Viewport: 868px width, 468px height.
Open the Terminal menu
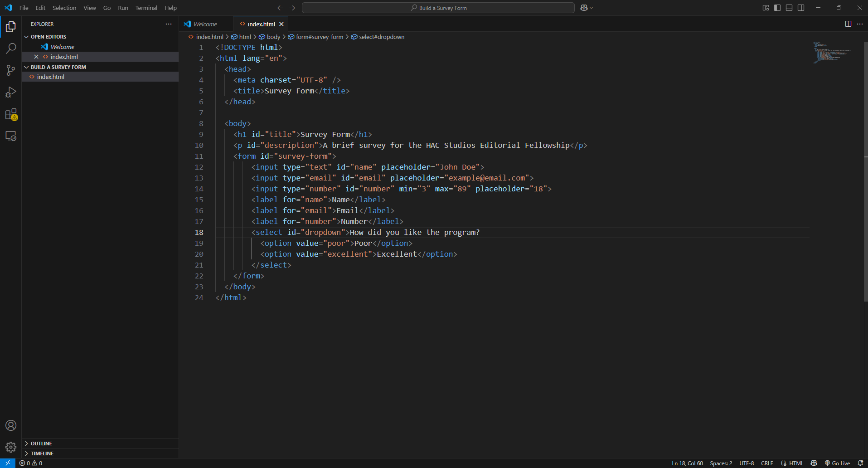coord(146,8)
